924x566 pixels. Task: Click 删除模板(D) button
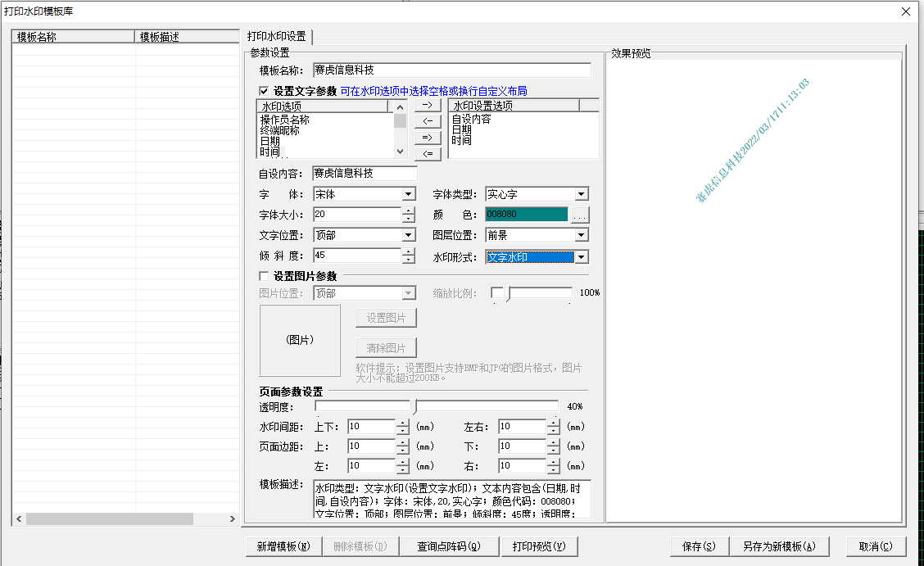click(360, 546)
